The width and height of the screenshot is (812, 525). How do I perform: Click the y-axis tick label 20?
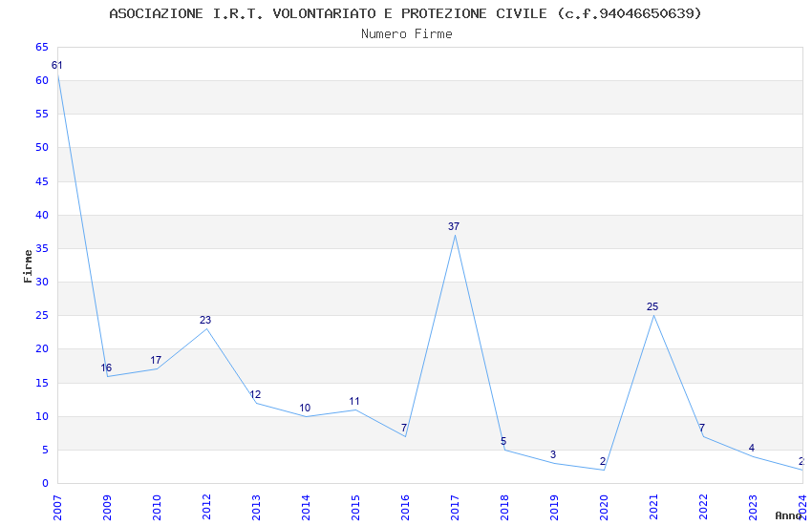pyautogui.click(x=42, y=348)
